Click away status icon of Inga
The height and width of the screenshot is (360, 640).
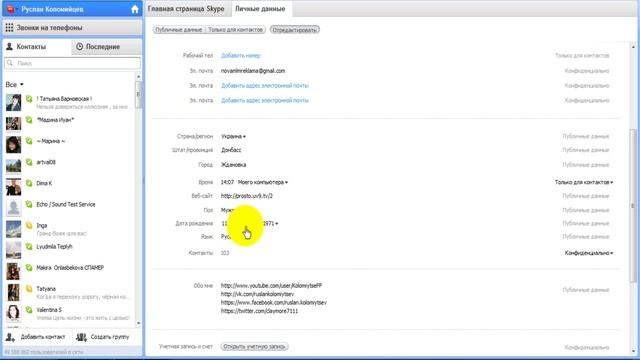[x=29, y=225]
